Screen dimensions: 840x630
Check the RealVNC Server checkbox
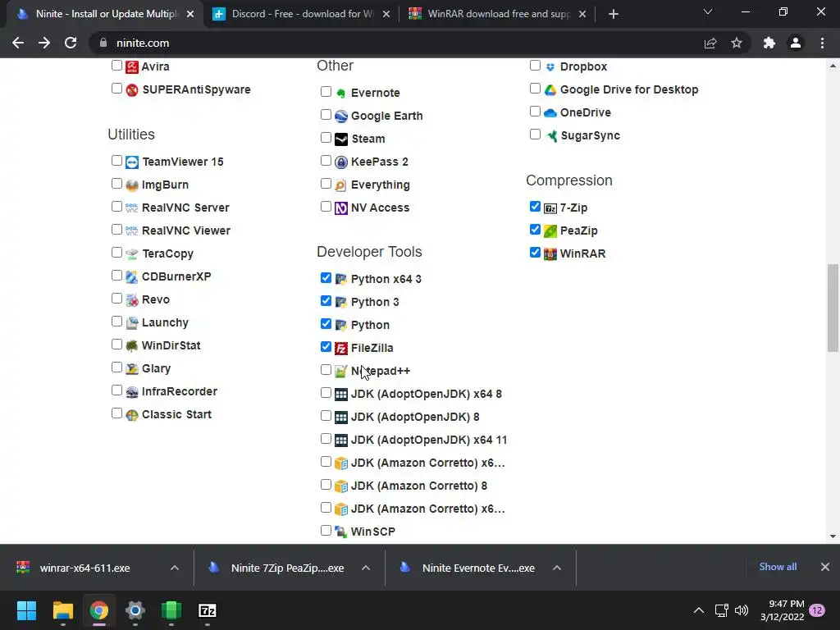tap(116, 206)
